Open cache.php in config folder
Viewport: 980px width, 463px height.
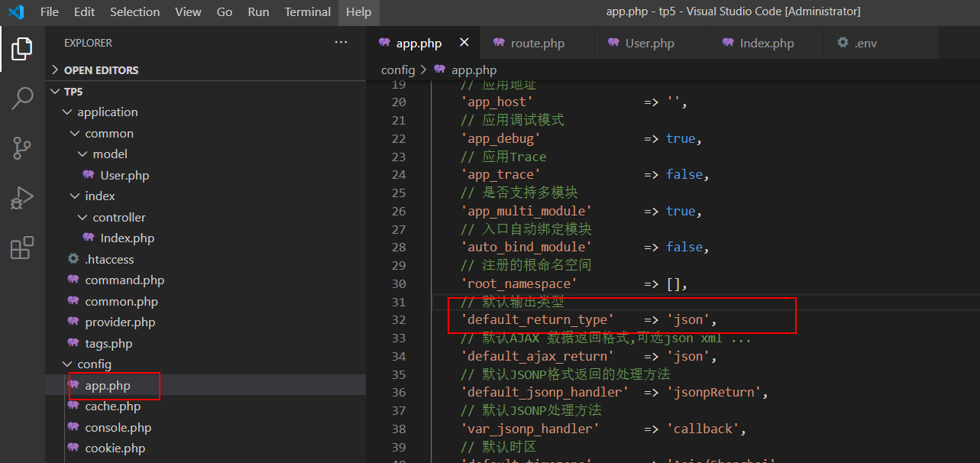coord(205,406)
